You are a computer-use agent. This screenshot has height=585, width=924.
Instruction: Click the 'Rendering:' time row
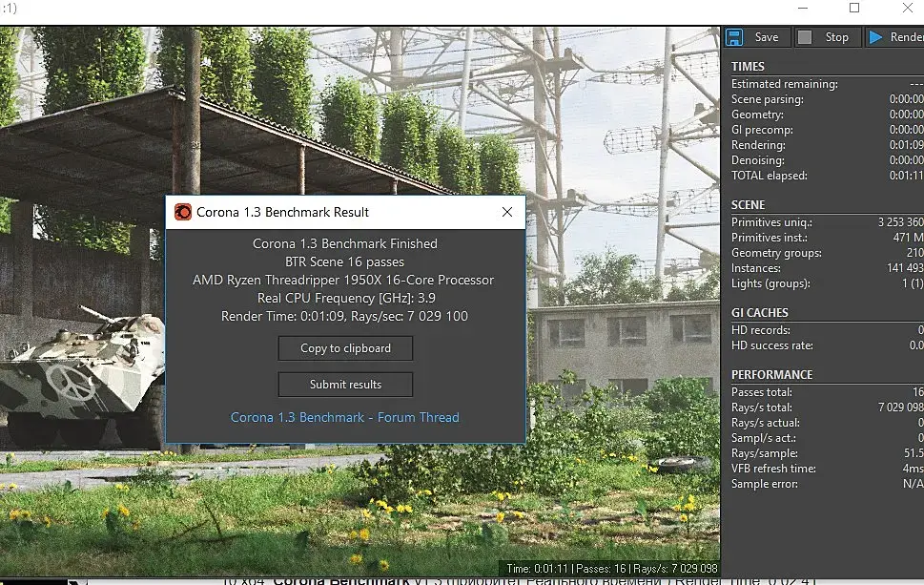click(828, 145)
